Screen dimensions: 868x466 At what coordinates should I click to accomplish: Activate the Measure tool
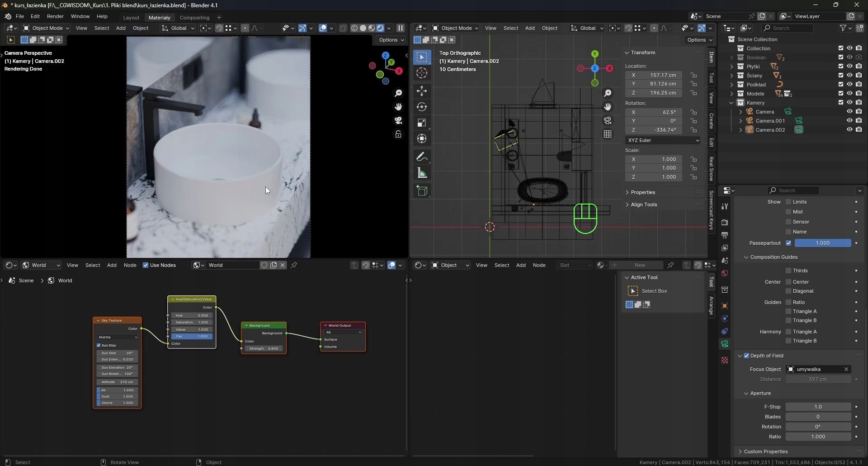422,173
